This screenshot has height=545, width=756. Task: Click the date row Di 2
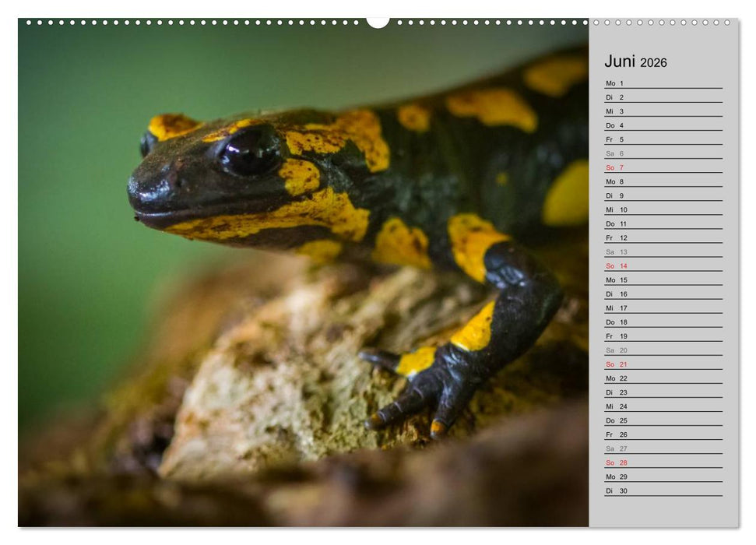(x=611, y=97)
